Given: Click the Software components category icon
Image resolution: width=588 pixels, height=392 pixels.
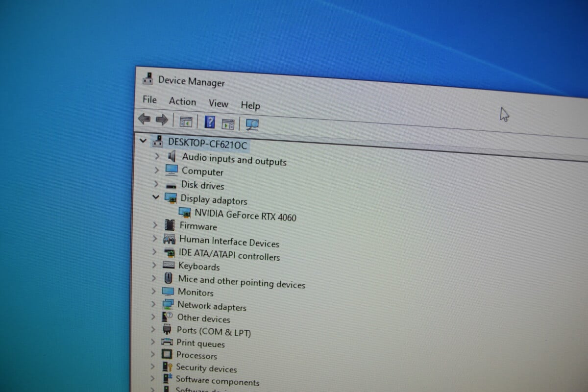Looking at the screenshot, I should (167, 378).
